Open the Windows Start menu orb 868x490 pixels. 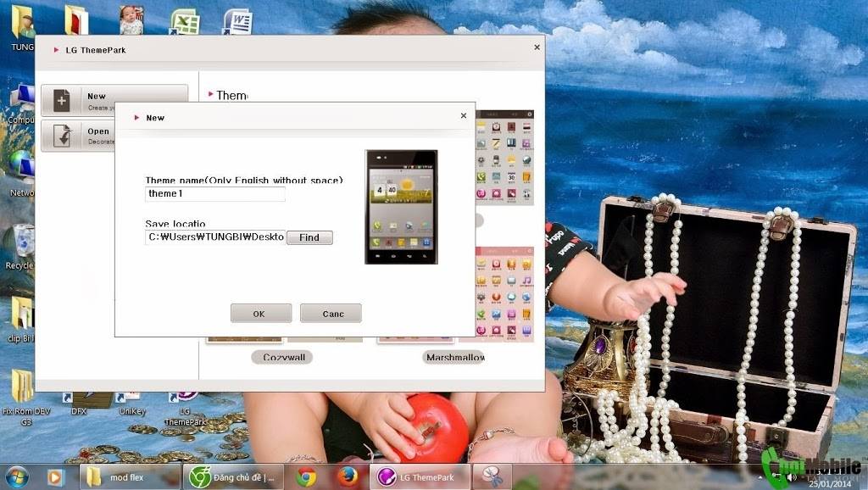(x=17, y=476)
